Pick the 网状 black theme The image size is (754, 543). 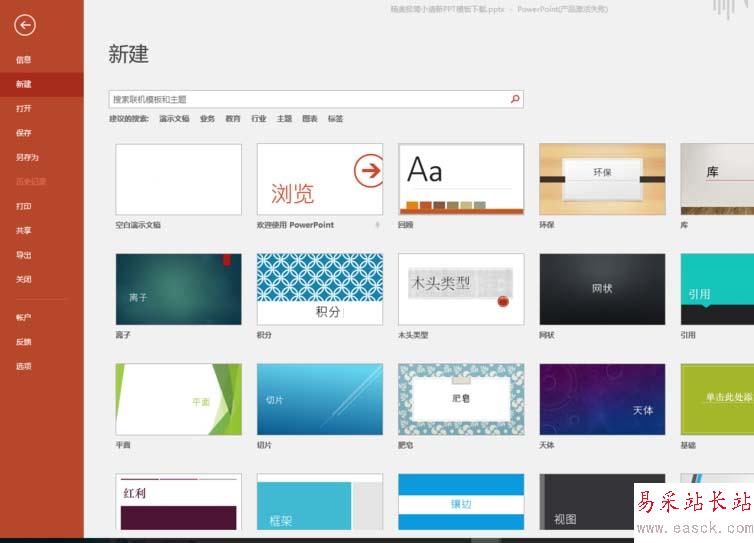[603, 289]
